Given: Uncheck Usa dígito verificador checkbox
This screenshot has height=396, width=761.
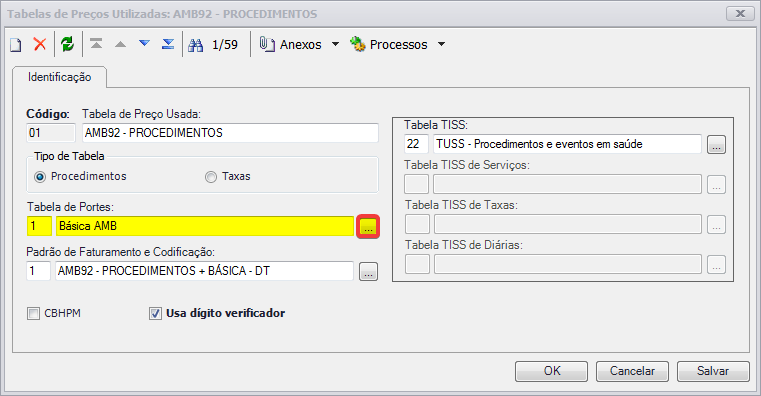Looking at the screenshot, I should coord(155,314).
